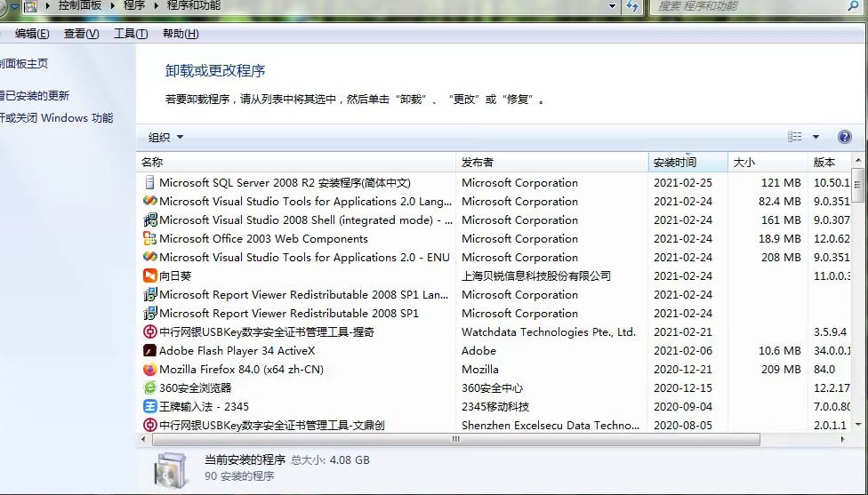Open the view options dropdown arrow
Viewport: 868px width, 495px height.
pos(816,137)
